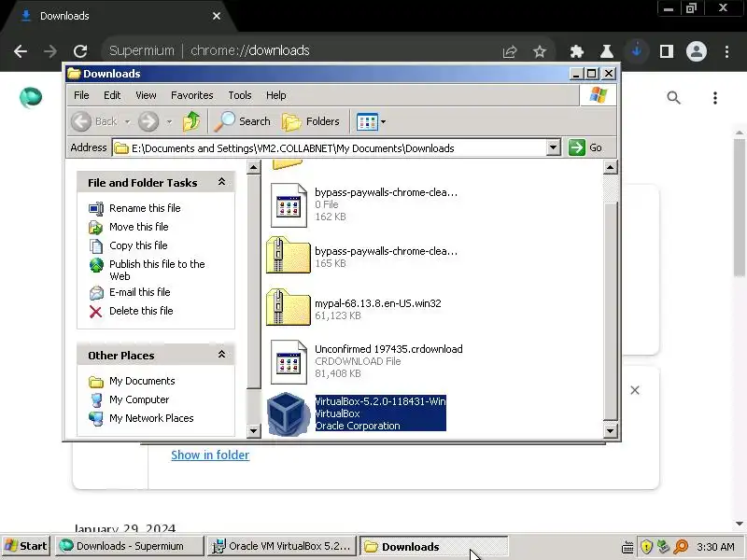Open Search in Explorer toolbar
Image resolution: width=747 pixels, height=560 pixels.
click(x=242, y=121)
